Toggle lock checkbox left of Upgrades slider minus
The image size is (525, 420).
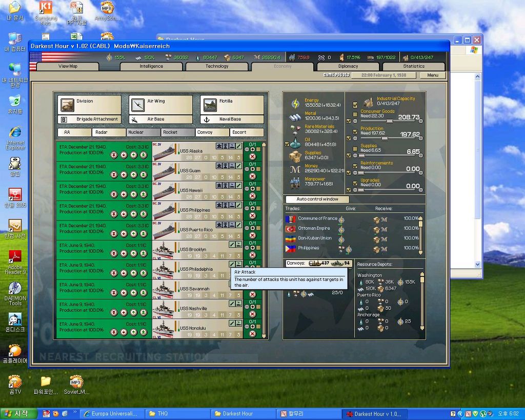tap(349, 190)
